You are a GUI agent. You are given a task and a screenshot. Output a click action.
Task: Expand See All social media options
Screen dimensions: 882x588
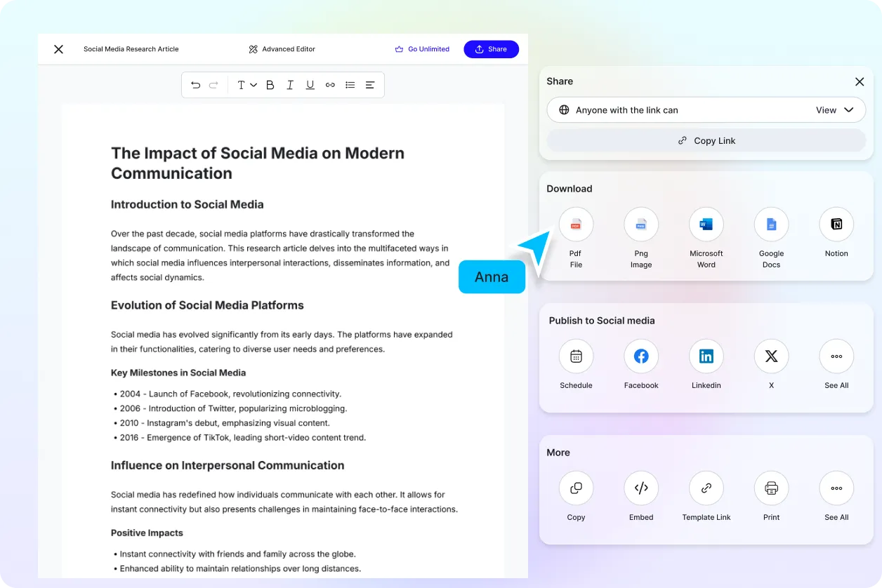pos(836,356)
